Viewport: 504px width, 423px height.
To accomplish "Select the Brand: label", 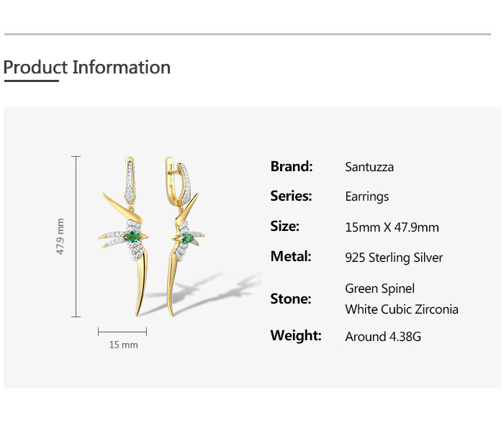I will (292, 167).
